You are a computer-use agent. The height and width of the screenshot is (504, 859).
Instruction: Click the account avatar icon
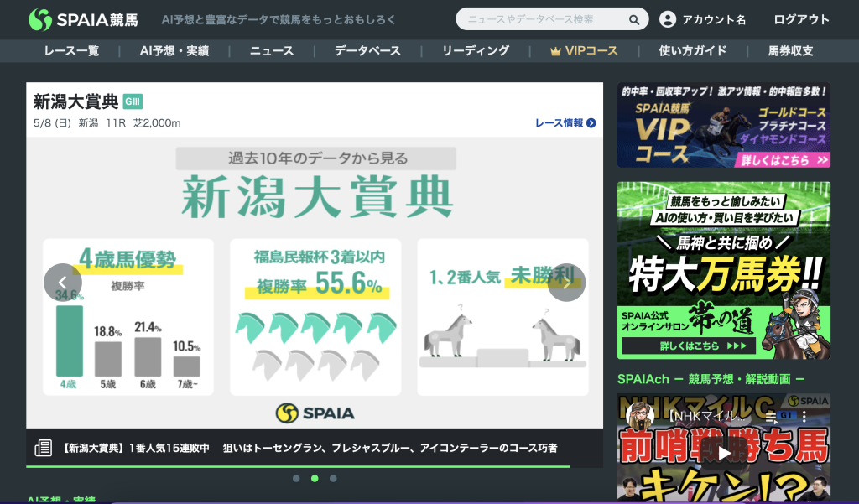click(x=667, y=20)
